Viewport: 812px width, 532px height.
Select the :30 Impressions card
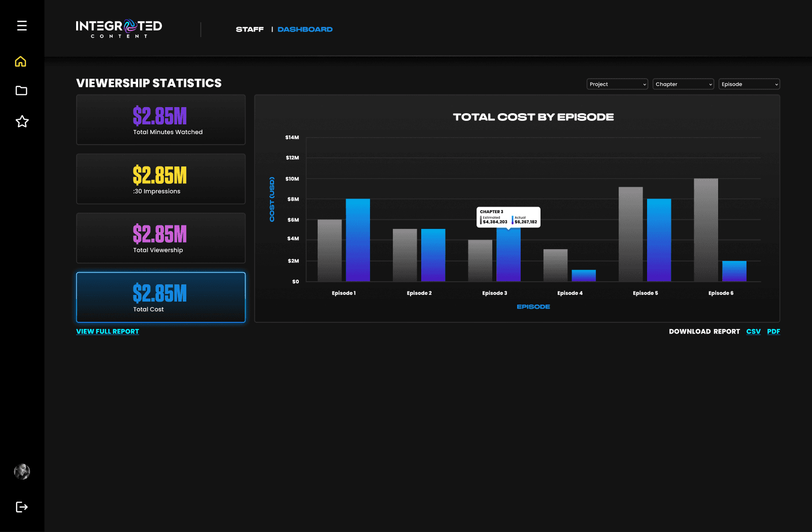[x=161, y=179]
